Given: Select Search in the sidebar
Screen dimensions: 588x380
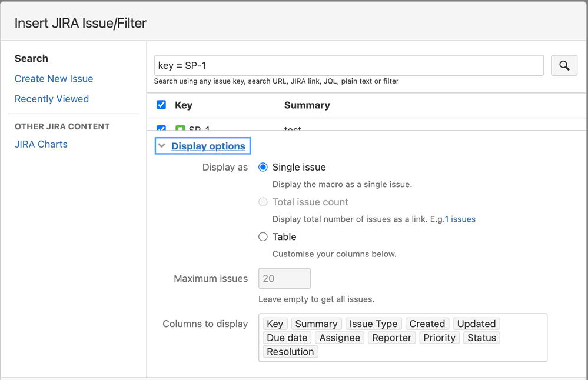Looking at the screenshot, I should point(32,58).
